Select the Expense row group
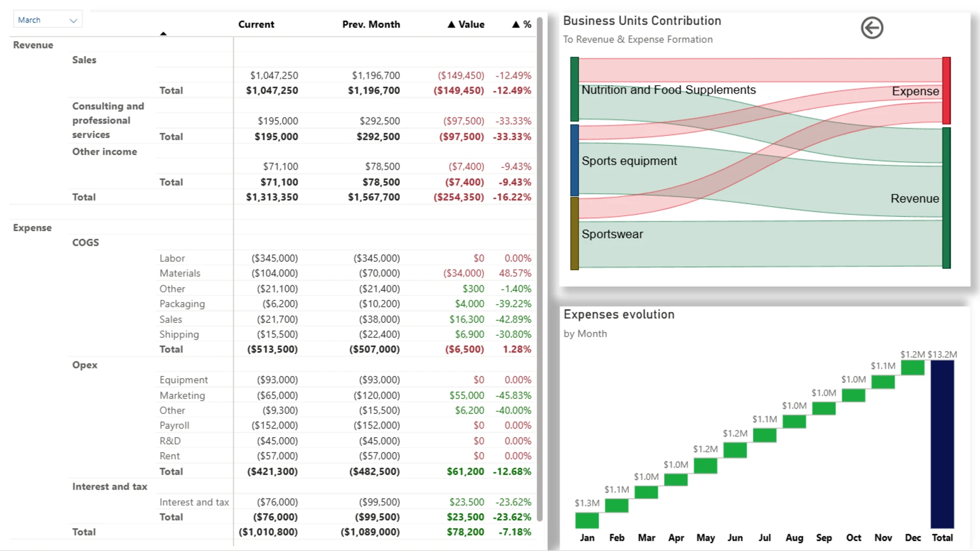 [x=32, y=228]
